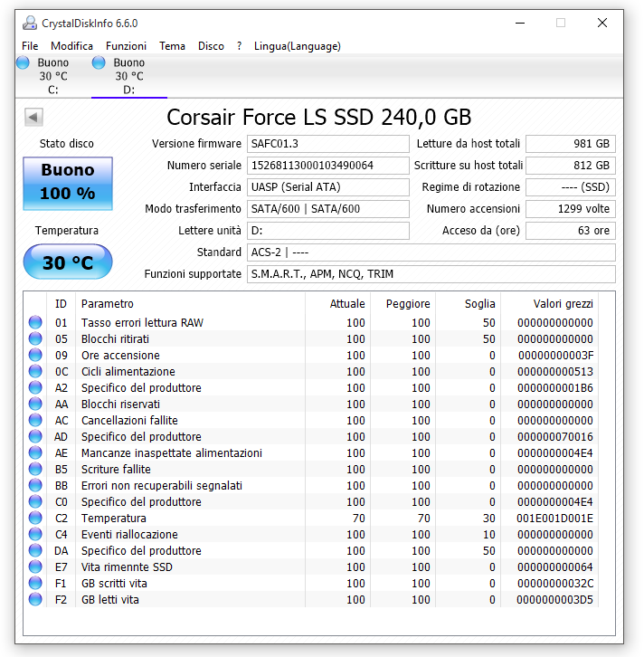Image resolution: width=644 pixels, height=657 pixels.
Task: Click raw value 001E001D001E in Temperatura row
Action: 554,519
